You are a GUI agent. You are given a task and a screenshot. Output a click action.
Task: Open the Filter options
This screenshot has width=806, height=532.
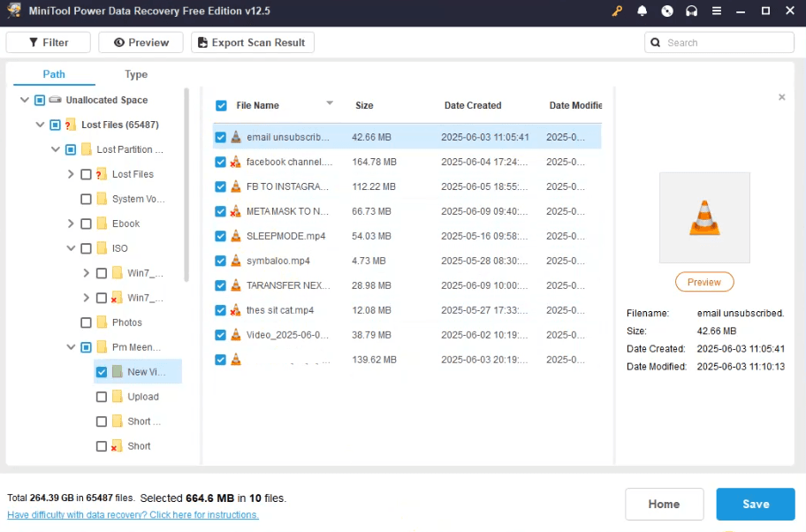(49, 42)
